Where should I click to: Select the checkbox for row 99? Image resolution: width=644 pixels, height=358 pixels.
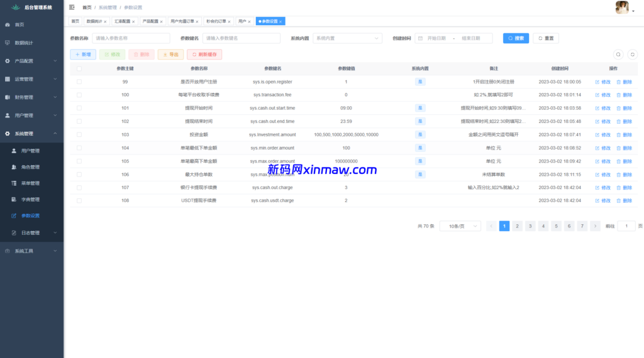(x=79, y=82)
